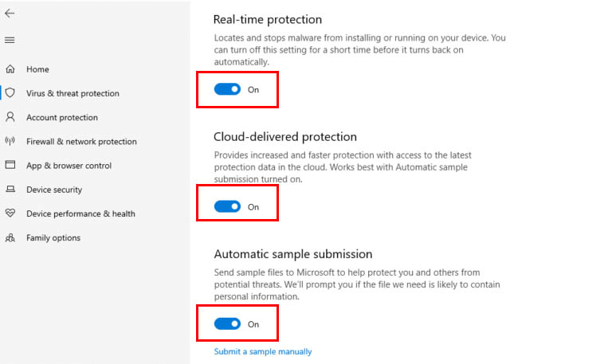The width and height of the screenshot is (612, 364).
Task: Click the Family options people icon
Action: click(x=10, y=237)
